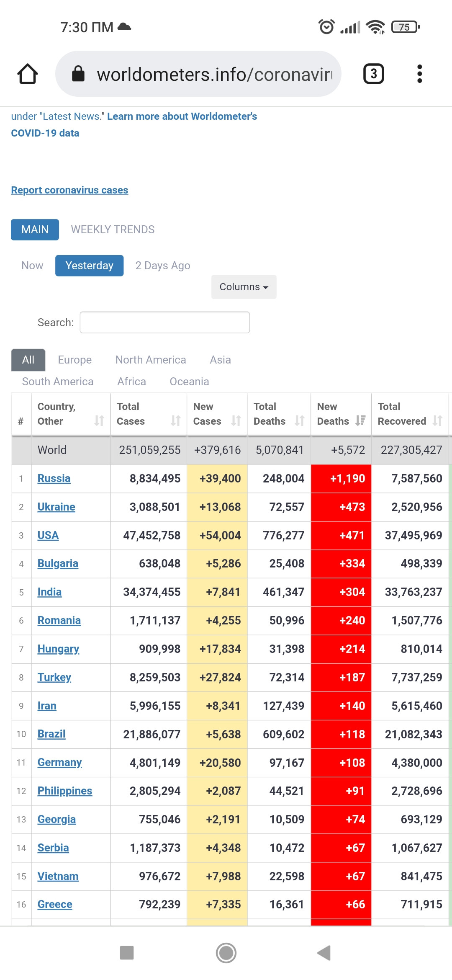Tap the browser home icon
The image size is (452, 980).
tap(28, 74)
